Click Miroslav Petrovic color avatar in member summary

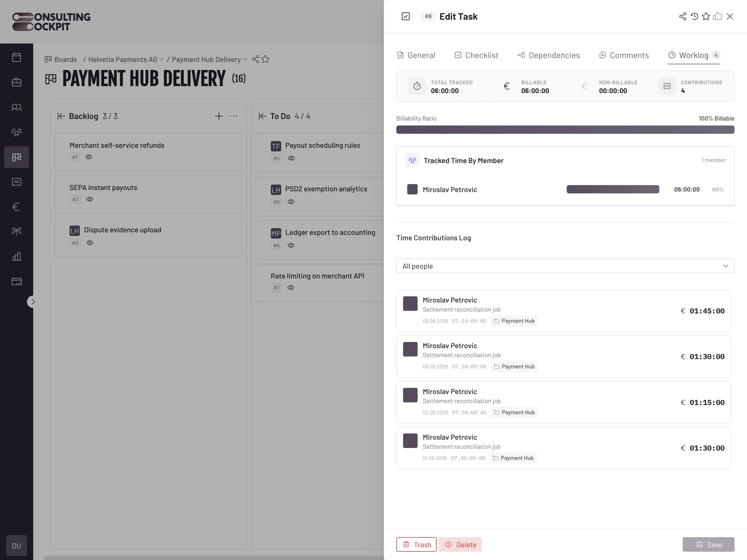pyautogui.click(x=412, y=189)
